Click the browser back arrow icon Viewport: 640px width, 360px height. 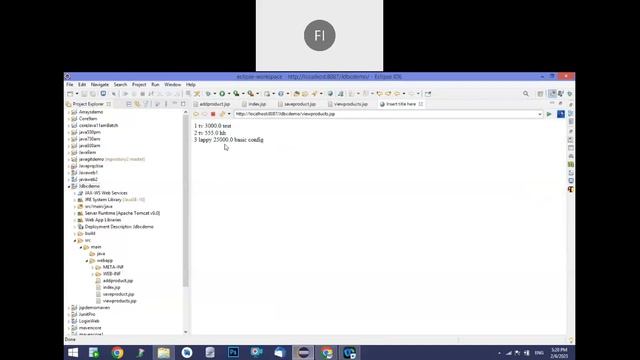pos(196,114)
